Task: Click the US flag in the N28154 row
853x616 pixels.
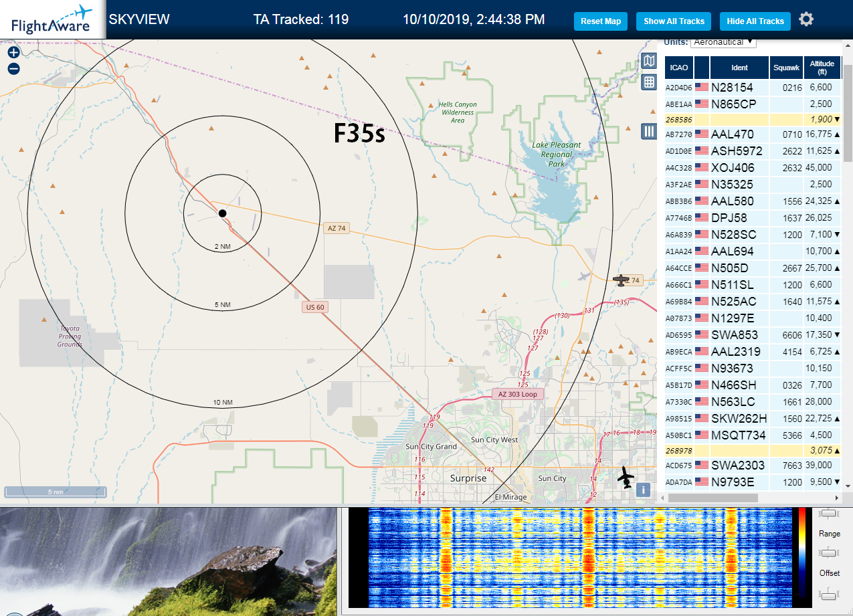Action: point(701,87)
